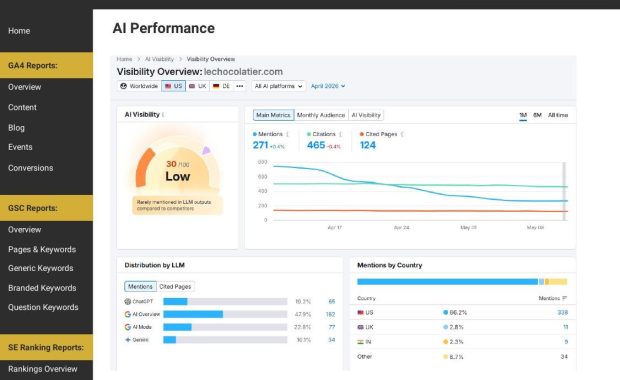Select the US flag region filter
Viewport: 620px width, 380px height.
173,86
